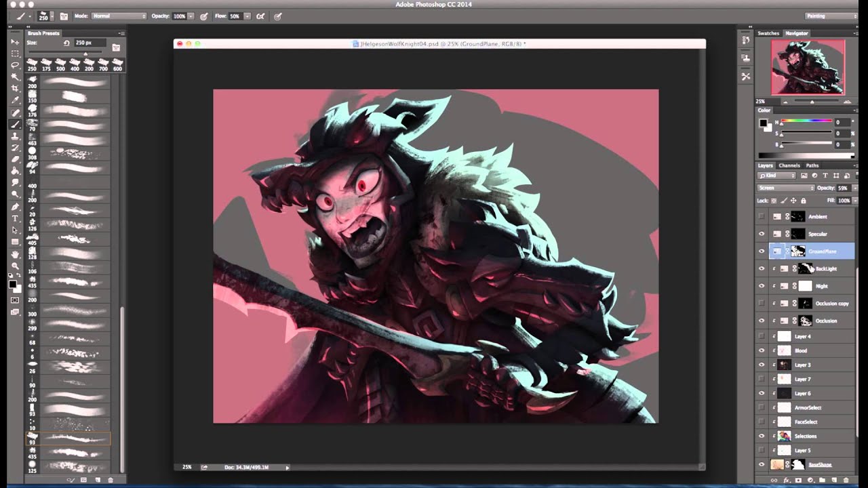
Task: Select the Navigator tab
Action: point(797,33)
